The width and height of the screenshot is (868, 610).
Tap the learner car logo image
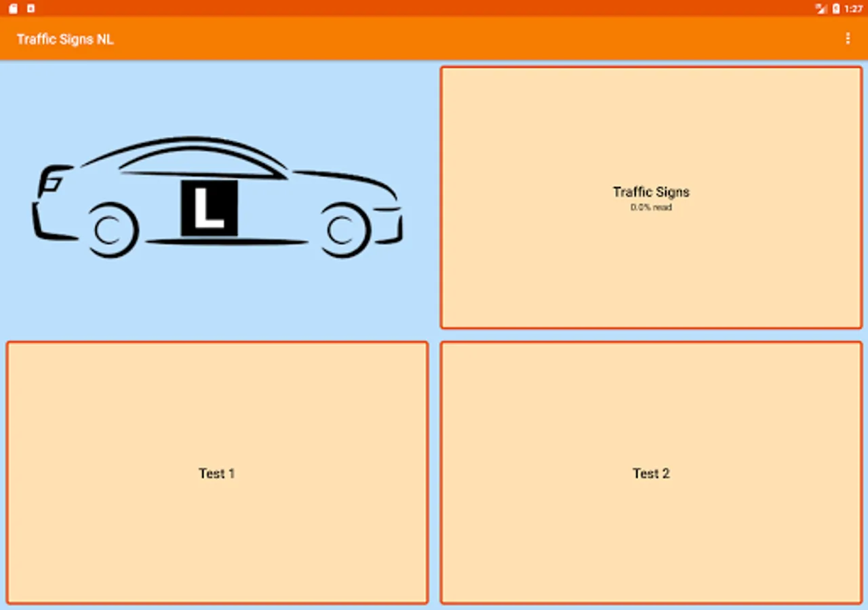pos(217,197)
